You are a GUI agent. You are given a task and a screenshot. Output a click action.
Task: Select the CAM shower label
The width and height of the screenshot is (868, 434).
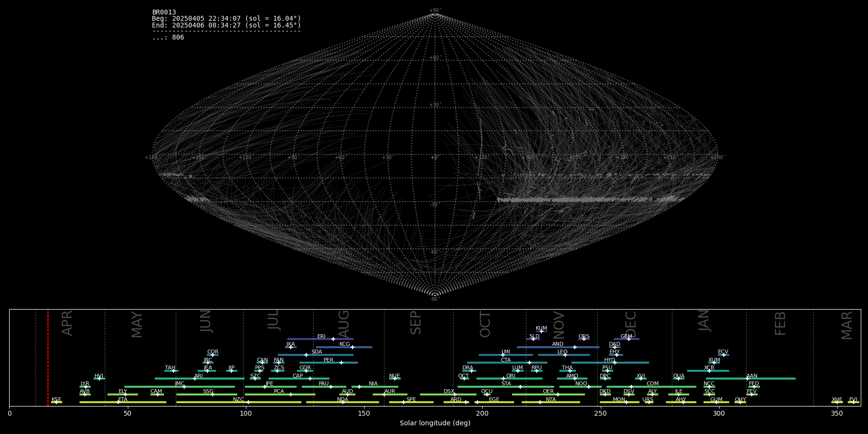(x=156, y=392)
